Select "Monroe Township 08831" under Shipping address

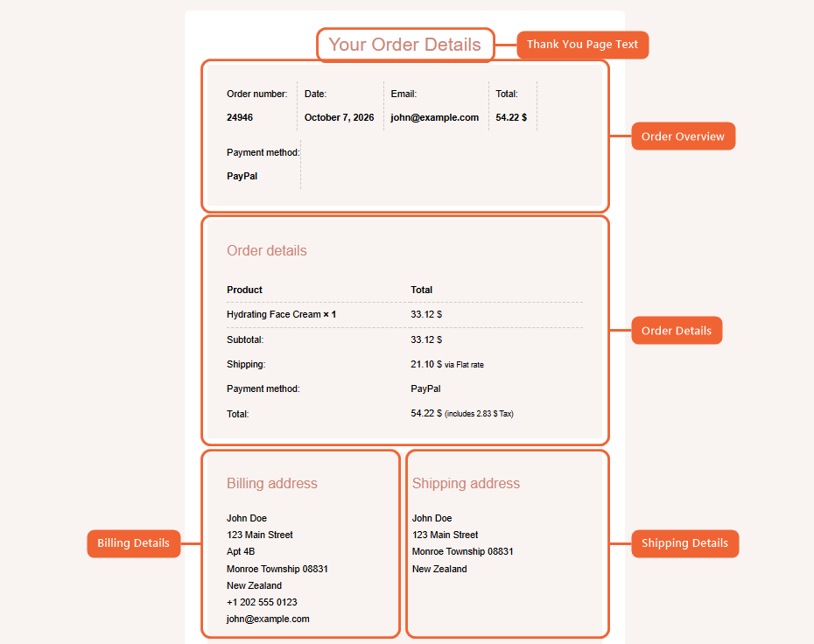(462, 551)
